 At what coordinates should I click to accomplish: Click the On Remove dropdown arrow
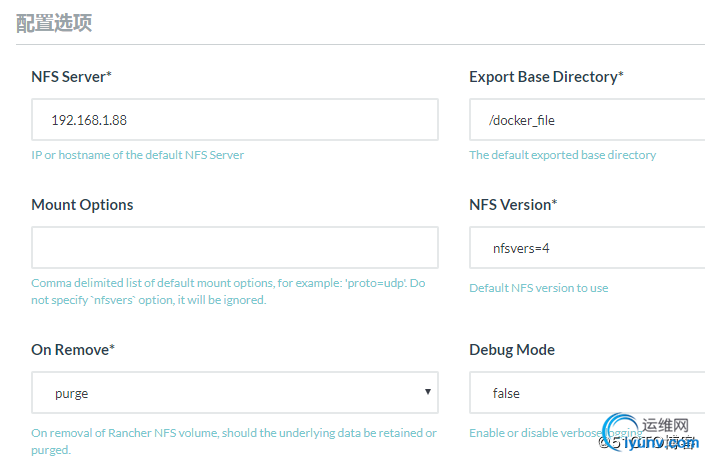[428, 392]
